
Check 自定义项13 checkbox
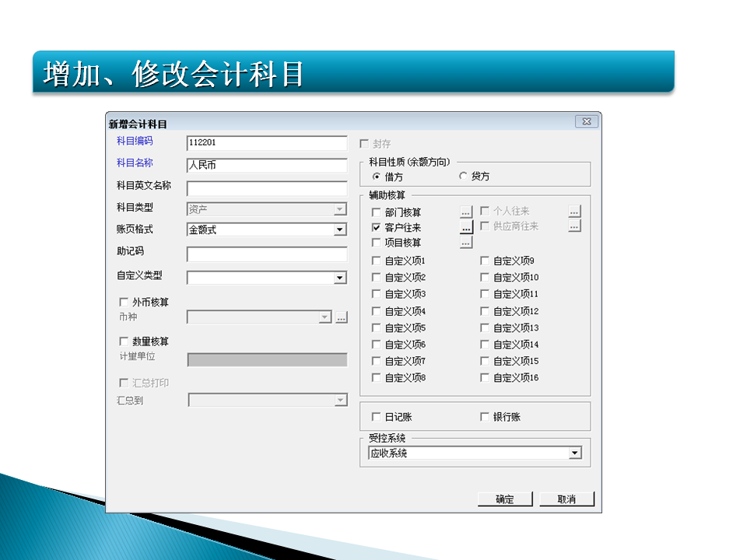point(485,327)
